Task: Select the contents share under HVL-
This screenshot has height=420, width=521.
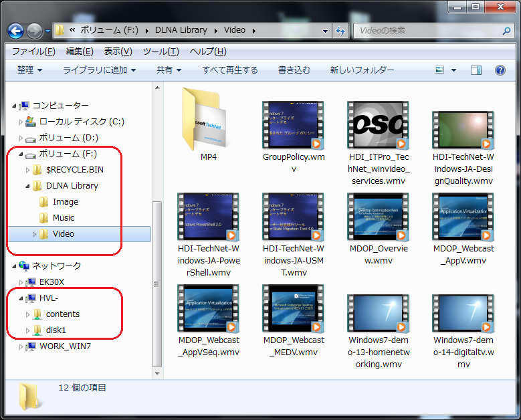Action: 63,314
